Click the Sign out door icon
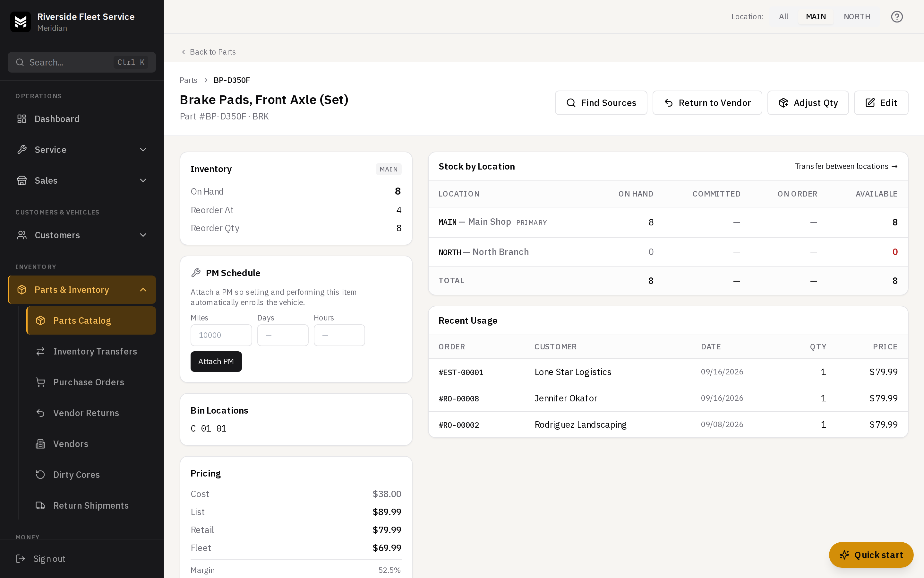This screenshot has height=578, width=924. tap(21, 559)
